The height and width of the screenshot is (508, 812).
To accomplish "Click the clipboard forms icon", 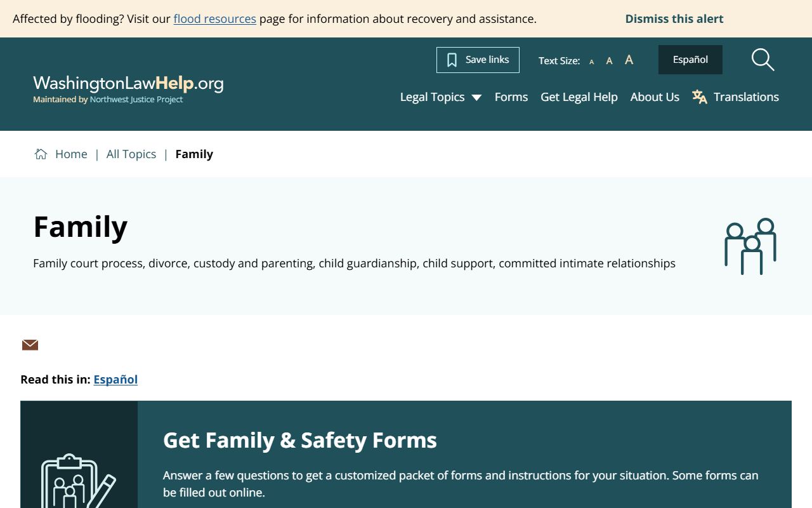I will [79, 481].
